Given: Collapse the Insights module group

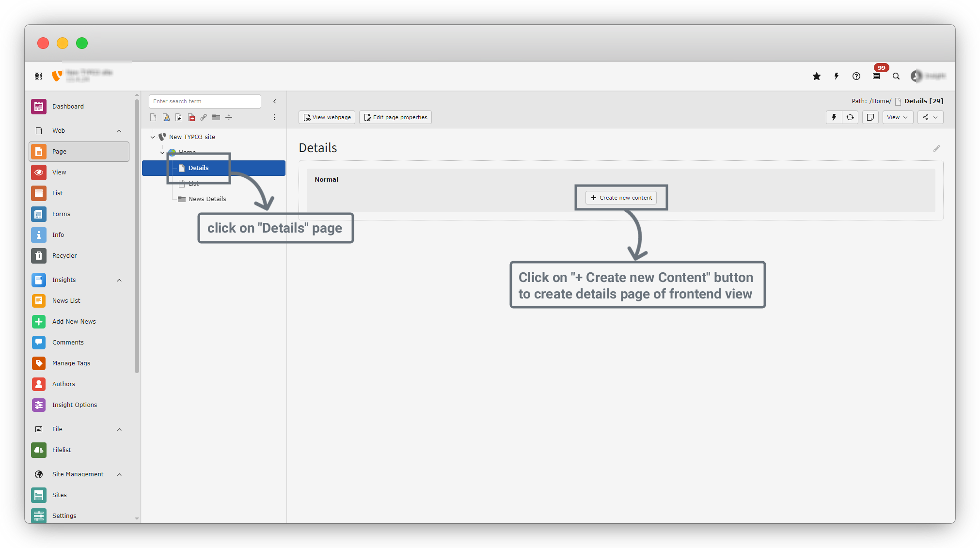Looking at the screenshot, I should click(x=119, y=280).
